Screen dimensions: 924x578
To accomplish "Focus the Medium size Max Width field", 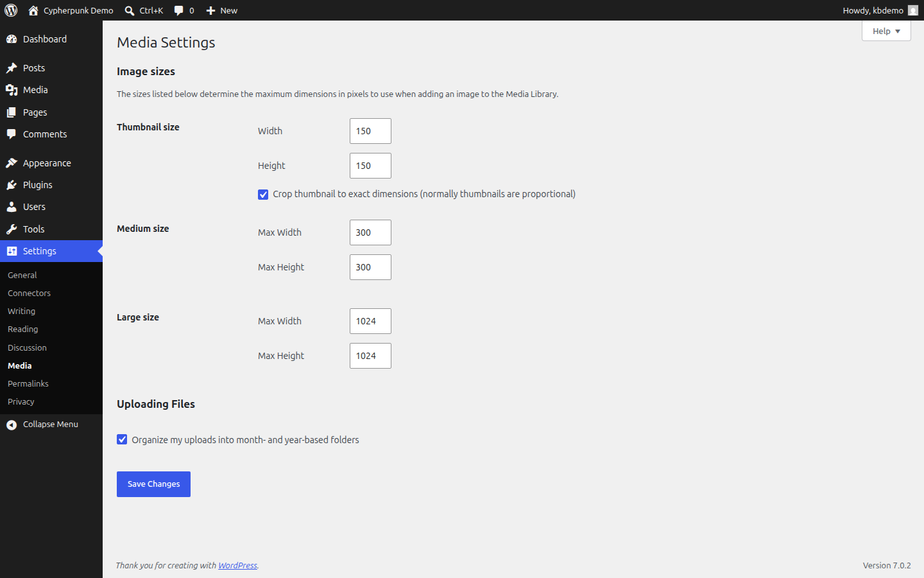I will point(370,232).
